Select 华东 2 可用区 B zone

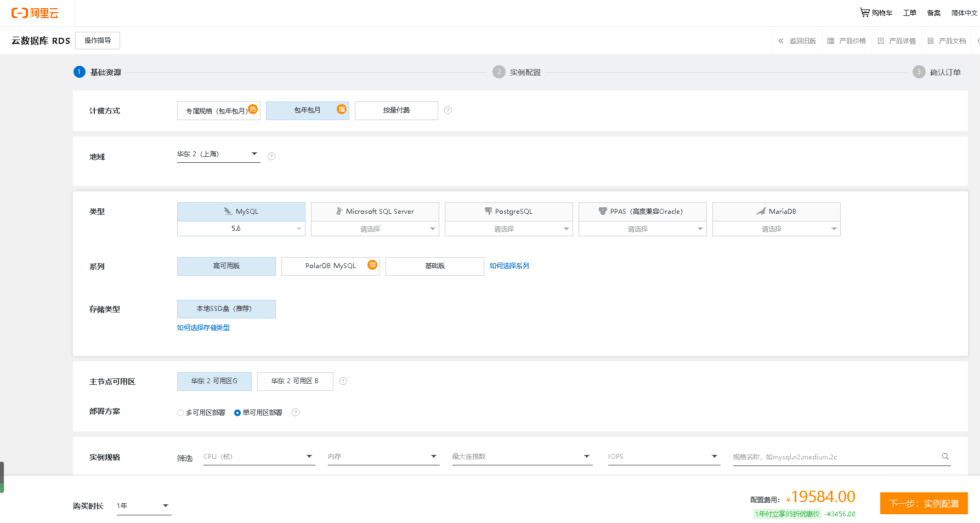coord(295,382)
